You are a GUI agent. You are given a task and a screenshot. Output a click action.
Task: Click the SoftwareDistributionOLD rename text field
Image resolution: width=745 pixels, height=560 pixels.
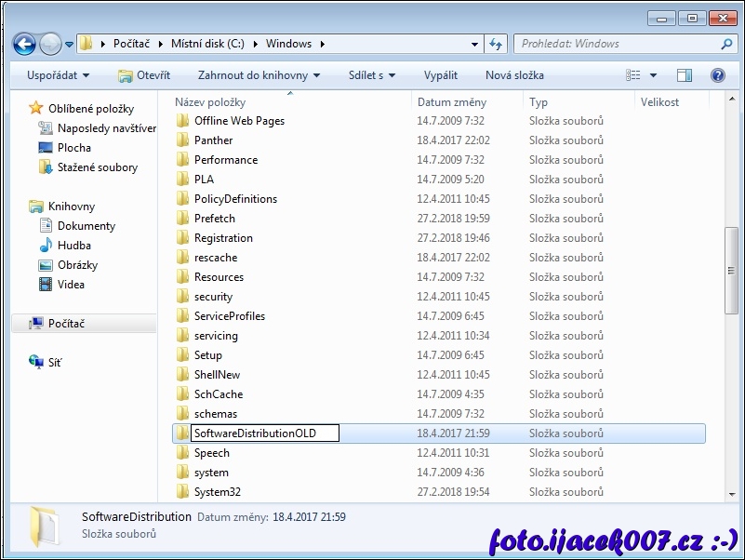tap(264, 433)
